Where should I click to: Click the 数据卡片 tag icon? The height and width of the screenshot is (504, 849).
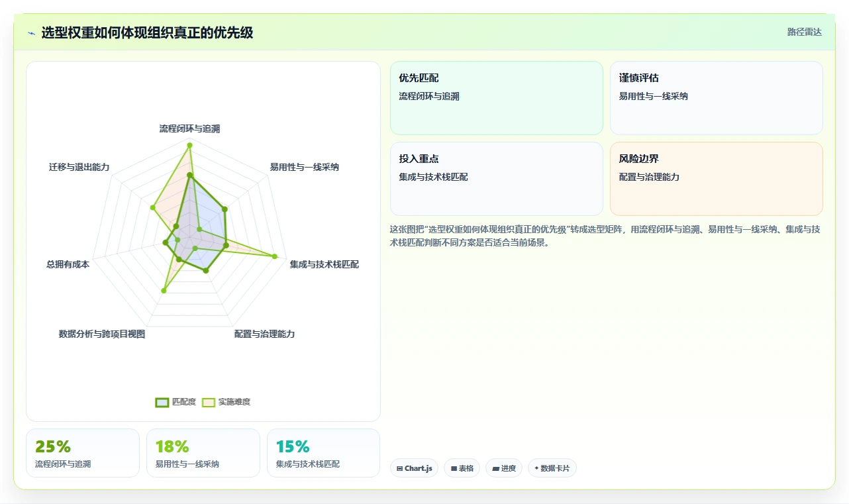(x=536, y=468)
